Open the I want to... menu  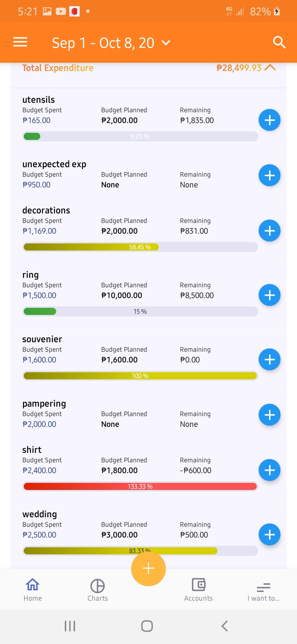263,590
